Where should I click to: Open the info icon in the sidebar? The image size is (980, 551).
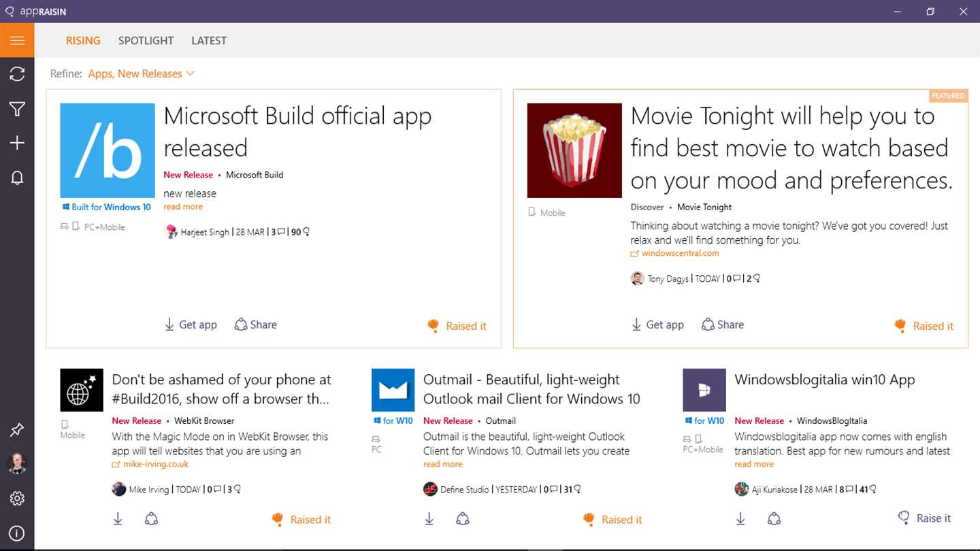[17, 533]
